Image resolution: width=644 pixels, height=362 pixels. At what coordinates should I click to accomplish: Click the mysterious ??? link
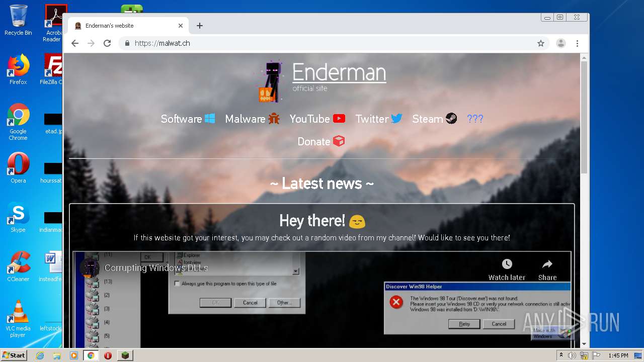tap(475, 119)
